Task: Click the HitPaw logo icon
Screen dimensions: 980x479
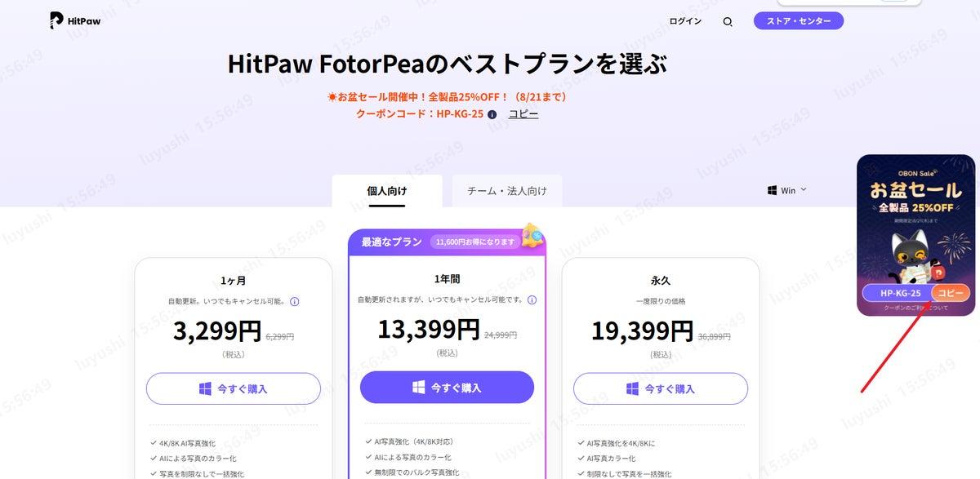Action: pyautogui.click(x=56, y=21)
